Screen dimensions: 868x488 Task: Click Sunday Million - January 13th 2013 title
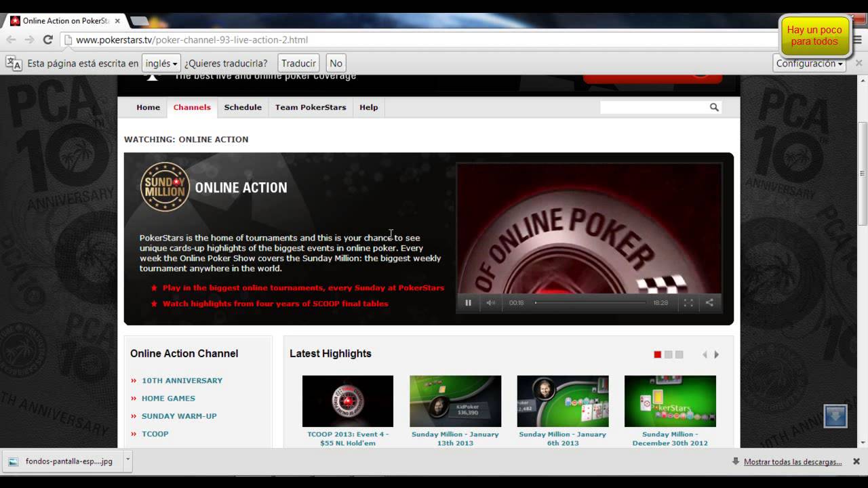[x=455, y=439]
